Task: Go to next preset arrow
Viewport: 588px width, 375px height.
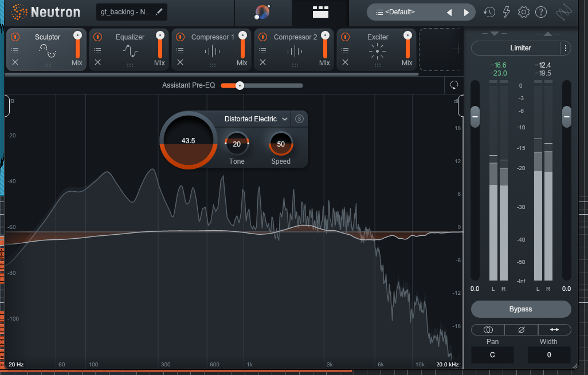Action: pos(466,13)
